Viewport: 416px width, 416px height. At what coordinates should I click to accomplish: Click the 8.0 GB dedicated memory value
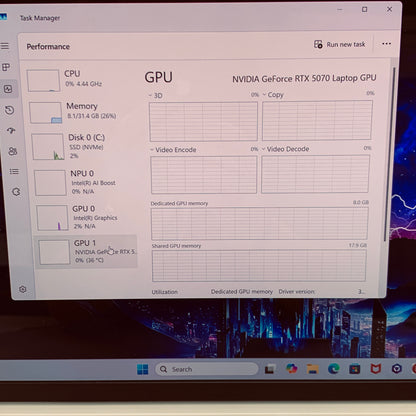361,202
